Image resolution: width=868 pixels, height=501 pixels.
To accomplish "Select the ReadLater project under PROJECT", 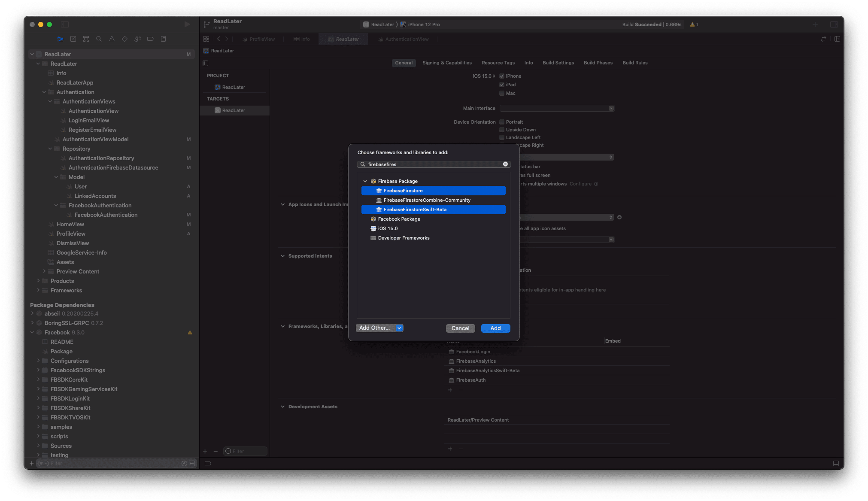I will point(234,87).
